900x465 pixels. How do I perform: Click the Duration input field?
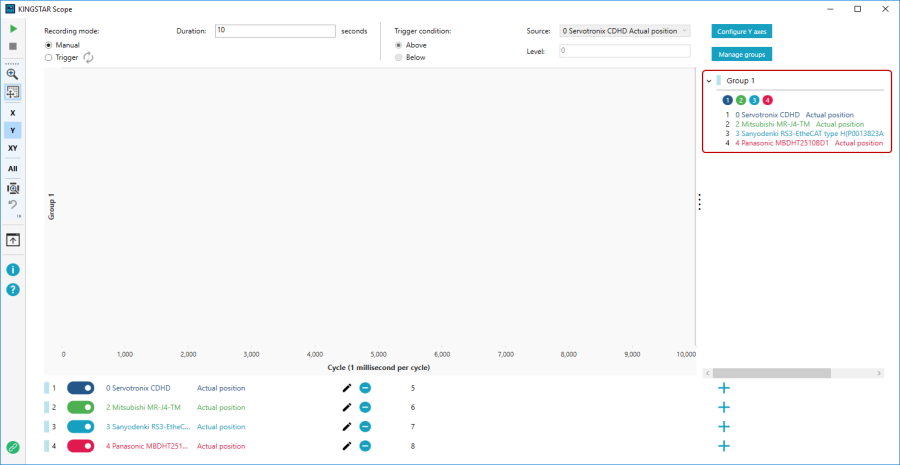[x=274, y=31]
